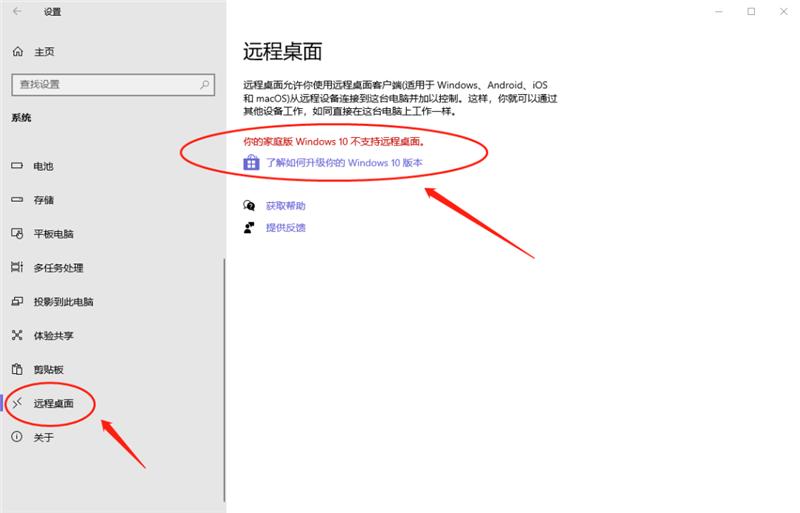The width and height of the screenshot is (800, 513).
Task: Click the 设置 window title
Action: coord(52,12)
